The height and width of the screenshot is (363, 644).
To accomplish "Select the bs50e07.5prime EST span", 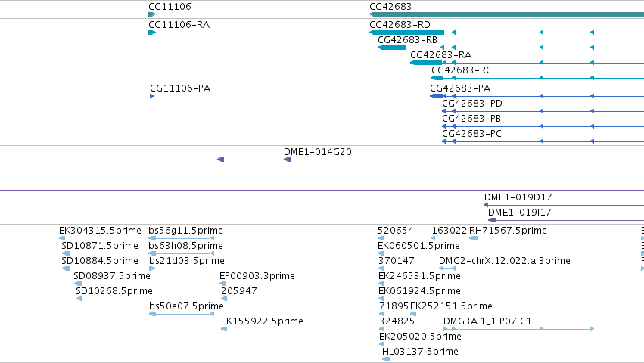I will [181, 314].
